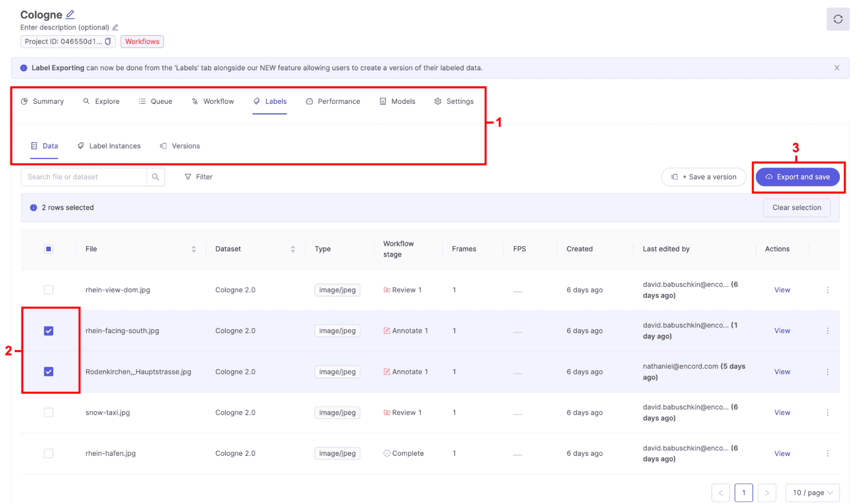This screenshot has width=859, height=504.
Task: Click the Export and save button
Action: [798, 177]
